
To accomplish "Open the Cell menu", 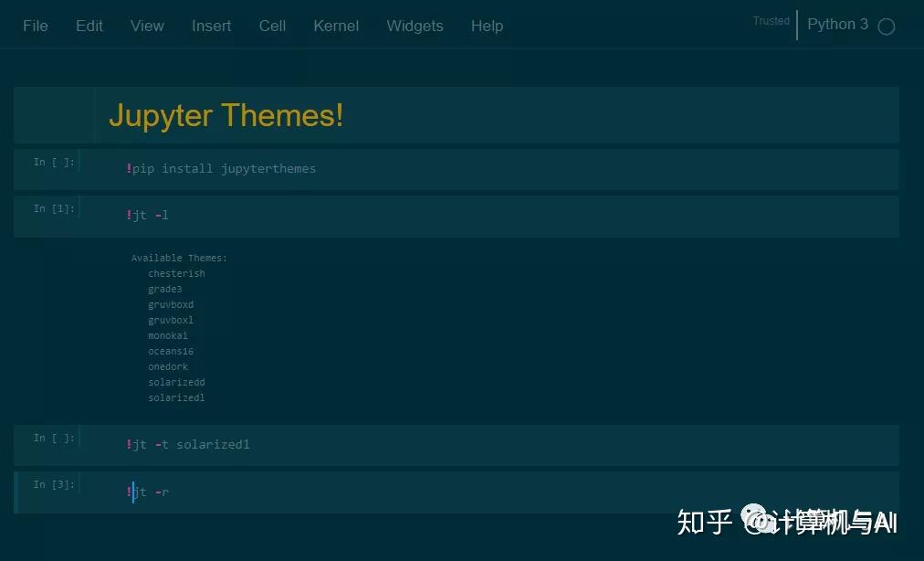I will (x=272, y=26).
